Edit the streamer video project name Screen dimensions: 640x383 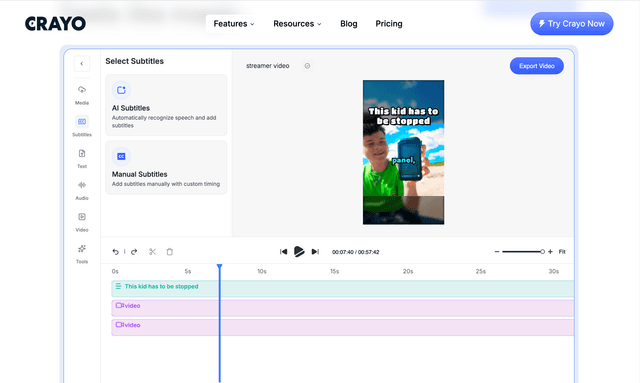[x=268, y=66]
